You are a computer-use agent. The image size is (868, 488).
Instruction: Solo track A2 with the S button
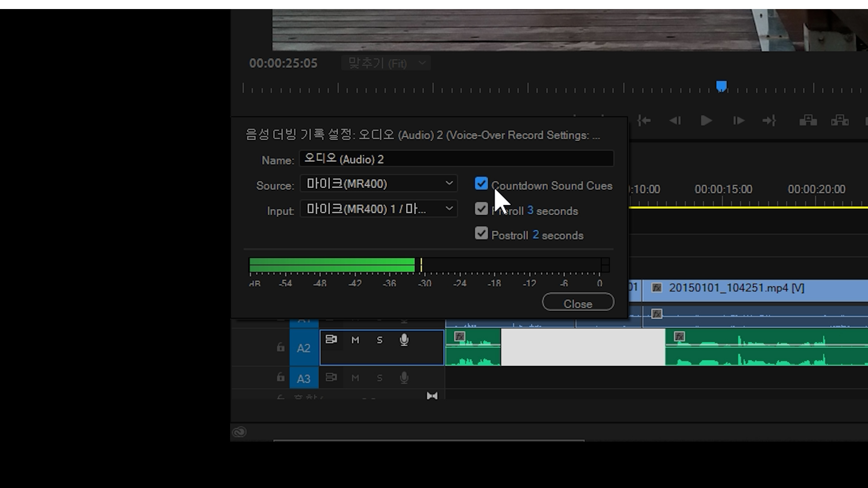click(x=380, y=340)
